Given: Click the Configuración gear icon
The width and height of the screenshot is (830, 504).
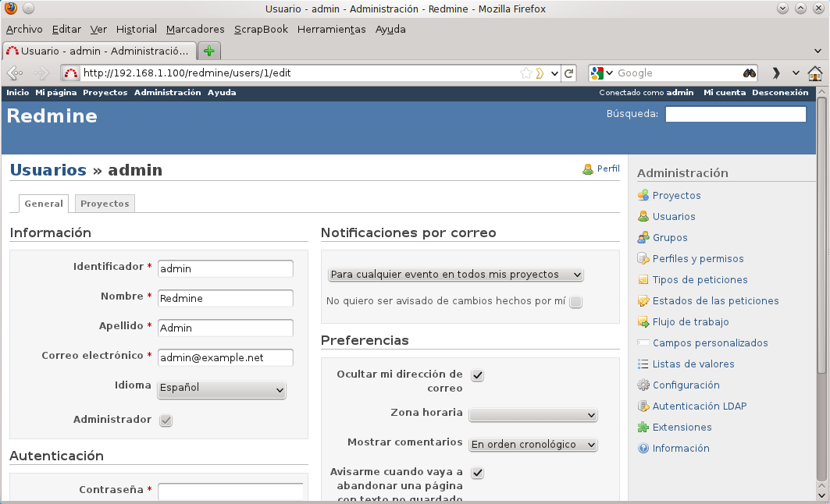Looking at the screenshot, I should tap(643, 385).
